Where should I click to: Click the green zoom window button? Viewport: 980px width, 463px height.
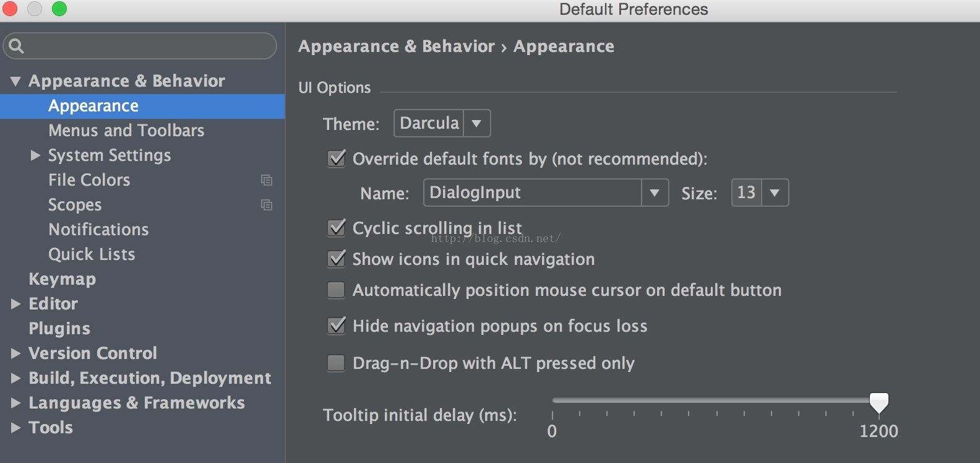(x=59, y=9)
